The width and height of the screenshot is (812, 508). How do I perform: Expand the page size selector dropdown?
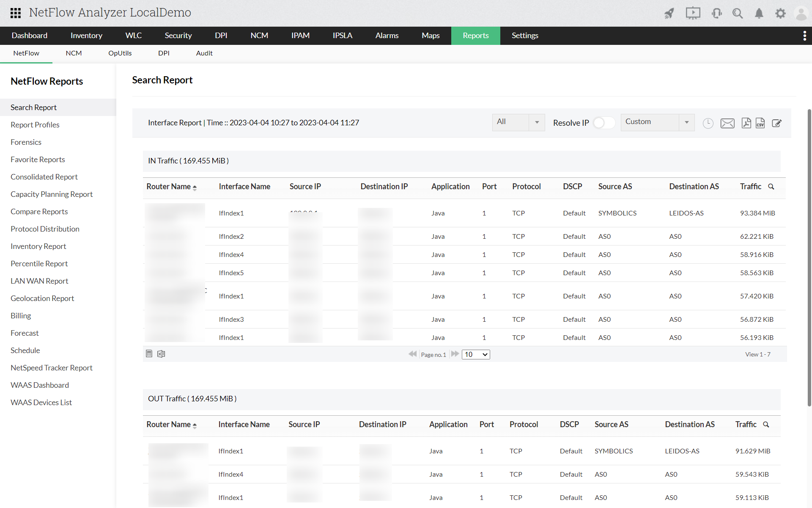475,354
